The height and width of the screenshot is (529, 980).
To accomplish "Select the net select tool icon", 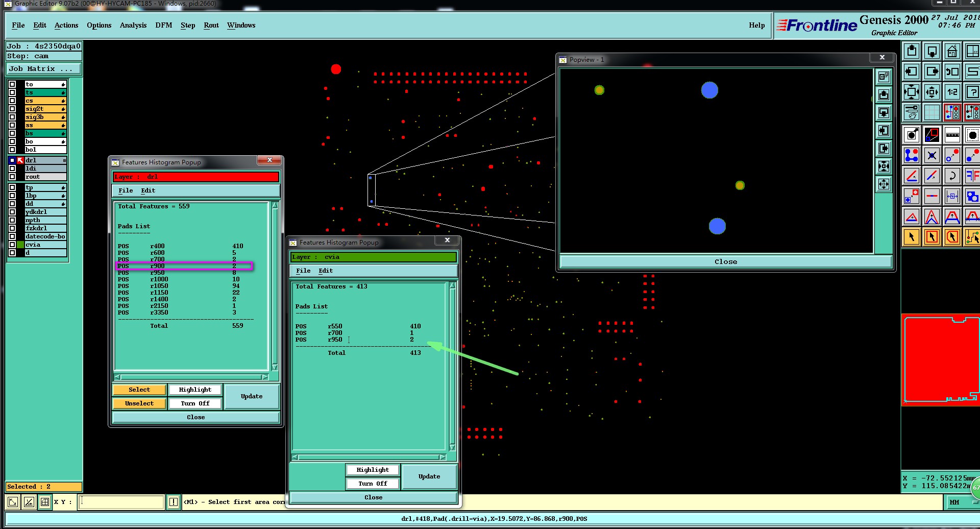I will tap(972, 237).
